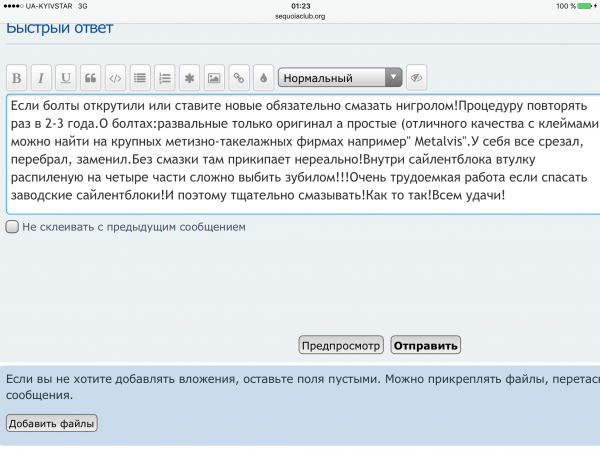Create a bulleted list
The image size is (600, 450).
point(141,77)
